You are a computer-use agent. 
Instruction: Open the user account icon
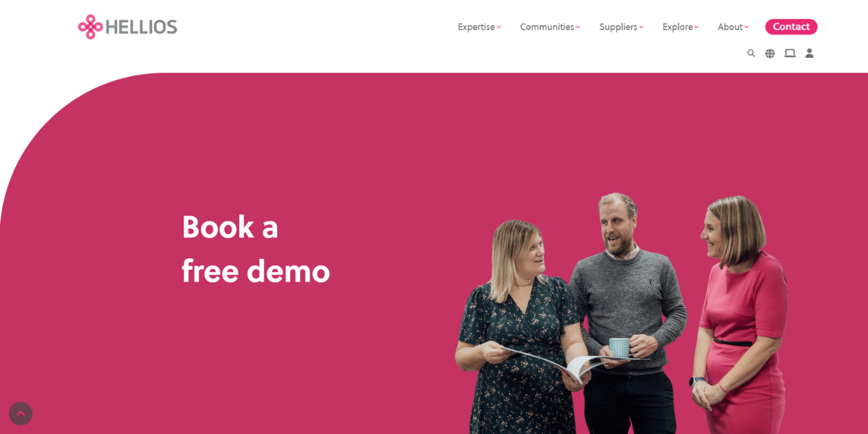pos(809,53)
